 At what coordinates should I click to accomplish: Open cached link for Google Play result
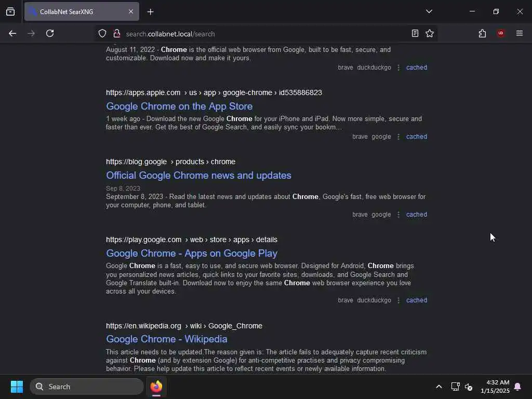click(x=417, y=300)
